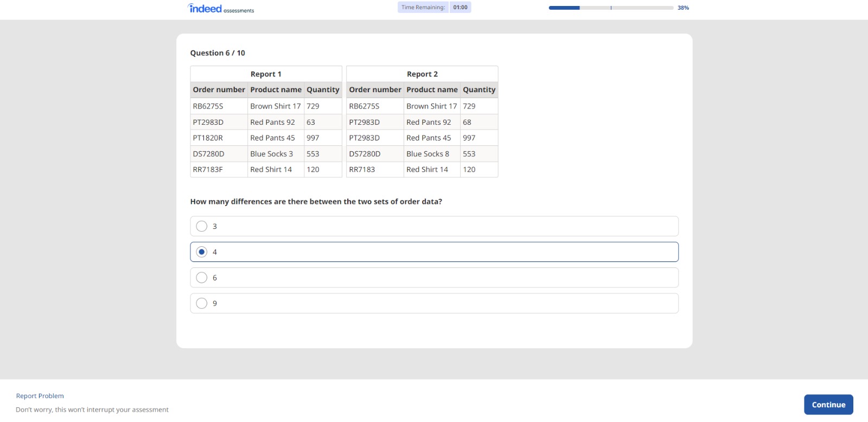Image resolution: width=868 pixels, height=422 pixels.
Task: Click the RR7183F order number
Action: pos(208,170)
